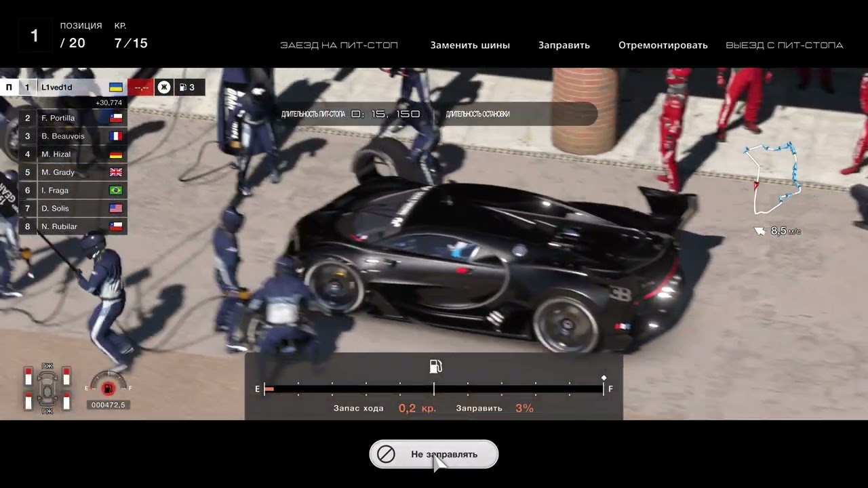This screenshot has width=868, height=488.
Task: Click driver name M. Grady
Action: (x=58, y=172)
